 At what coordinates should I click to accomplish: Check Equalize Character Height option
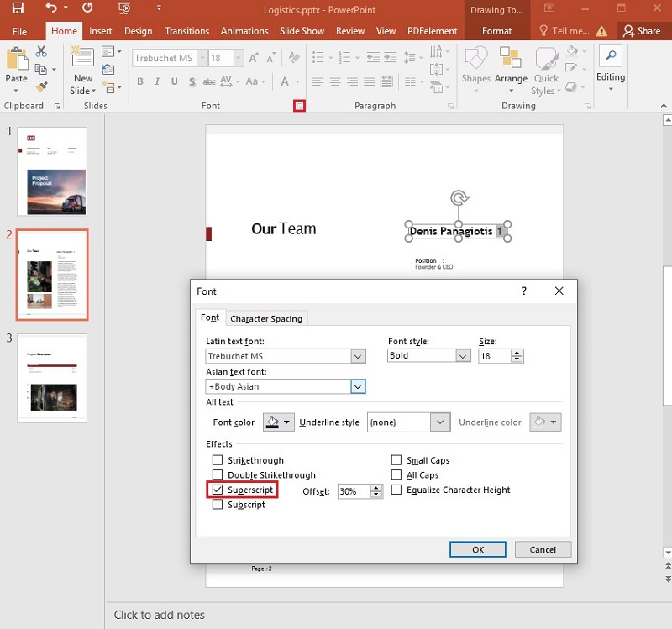pos(396,490)
